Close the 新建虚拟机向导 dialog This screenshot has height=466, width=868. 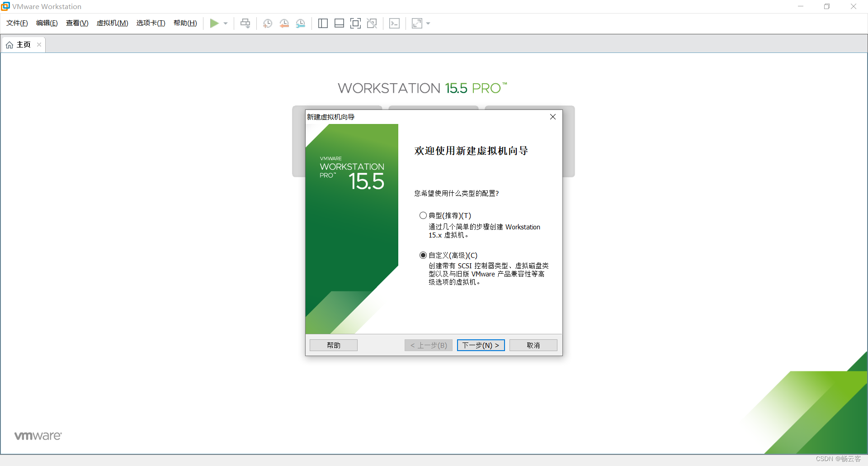[x=553, y=117]
